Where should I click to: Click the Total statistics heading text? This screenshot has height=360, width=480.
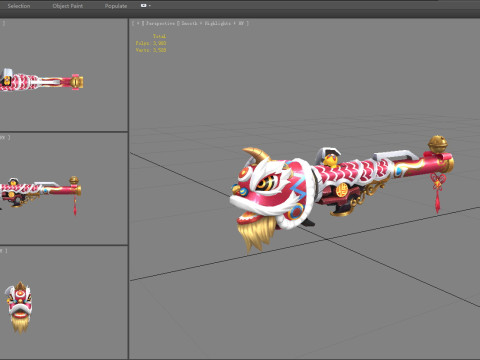159,36
